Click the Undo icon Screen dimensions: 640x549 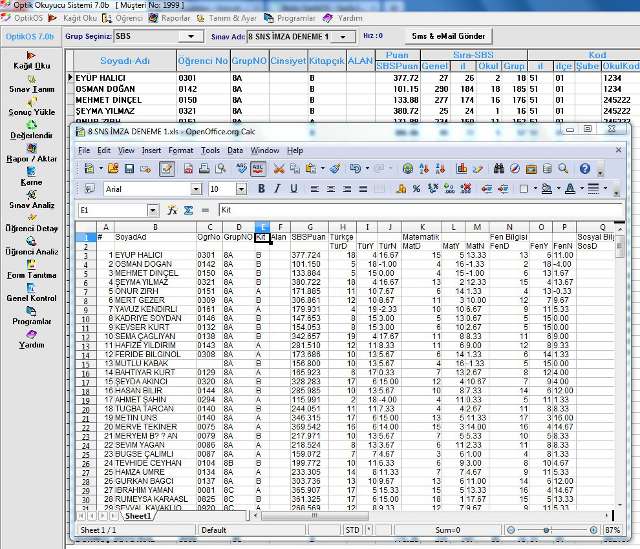[355, 169]
